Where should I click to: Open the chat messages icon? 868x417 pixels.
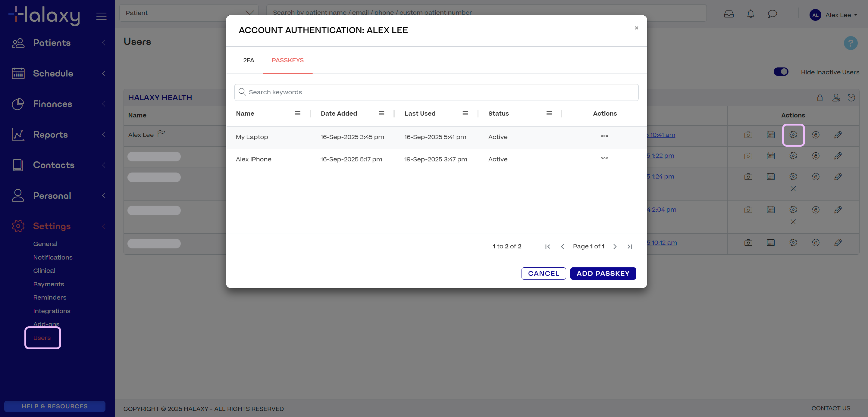click(x=772, y=14)
